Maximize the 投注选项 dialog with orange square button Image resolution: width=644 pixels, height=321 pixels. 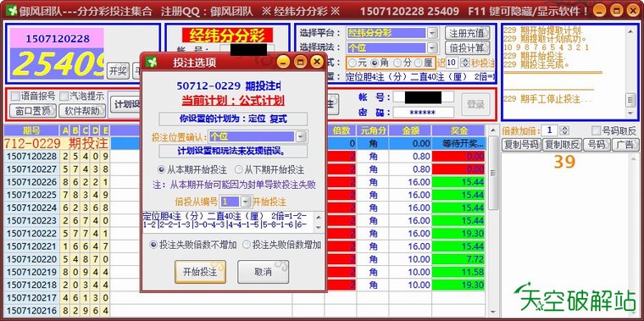pos(300,62)
